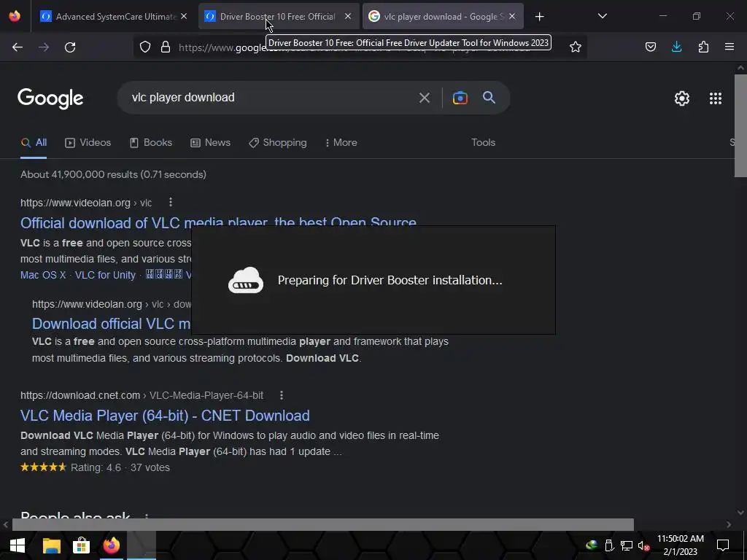Switch to Videos results
This screenshot has width=747, height=560.
tap(88, 142)
